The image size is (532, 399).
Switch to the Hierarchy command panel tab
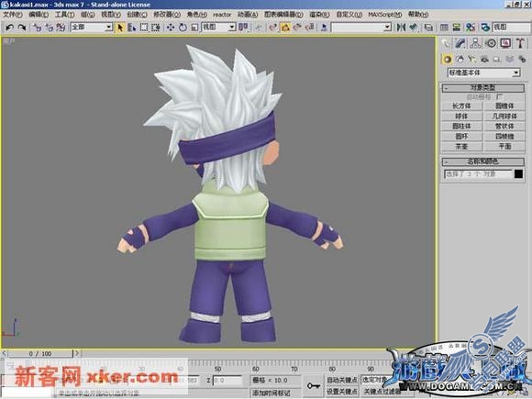pos(476,43)
